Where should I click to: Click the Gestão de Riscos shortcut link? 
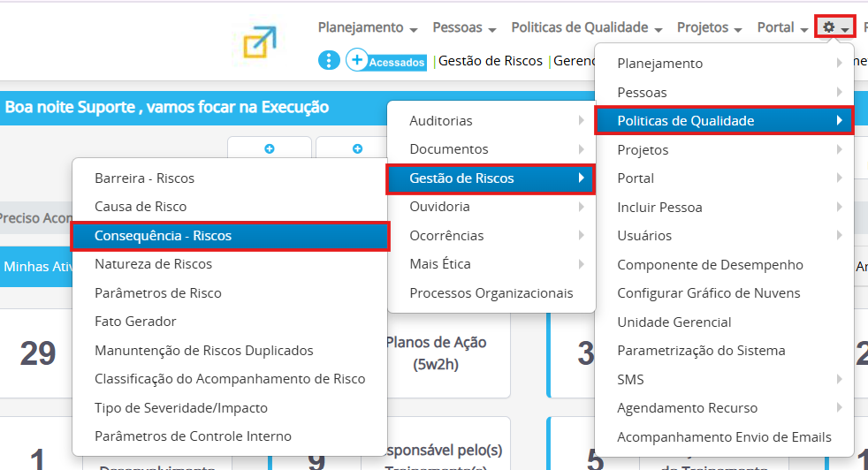point(491,61)
